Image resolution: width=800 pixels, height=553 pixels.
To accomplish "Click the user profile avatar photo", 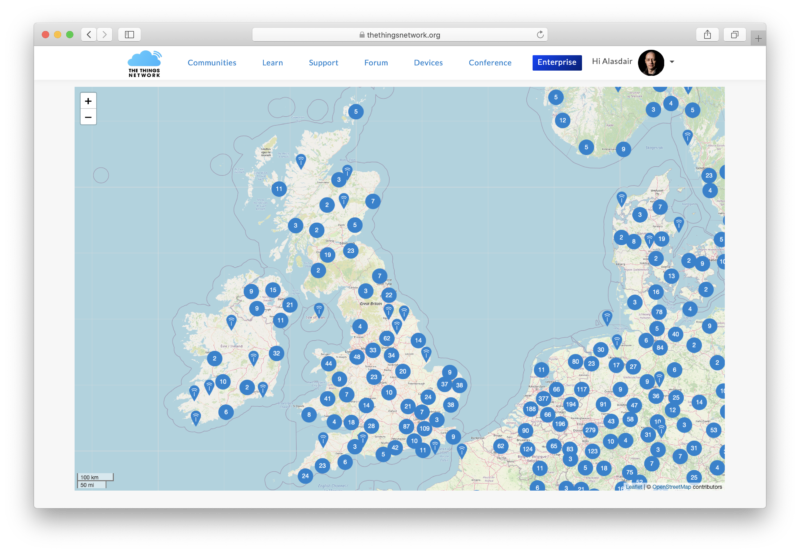I will (x=651, y=62).
